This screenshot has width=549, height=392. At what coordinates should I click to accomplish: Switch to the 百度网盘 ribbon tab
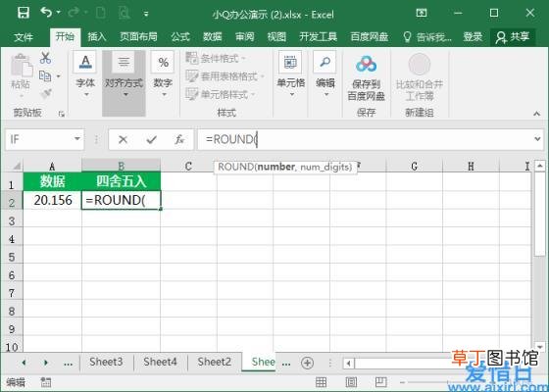(369, 37)
